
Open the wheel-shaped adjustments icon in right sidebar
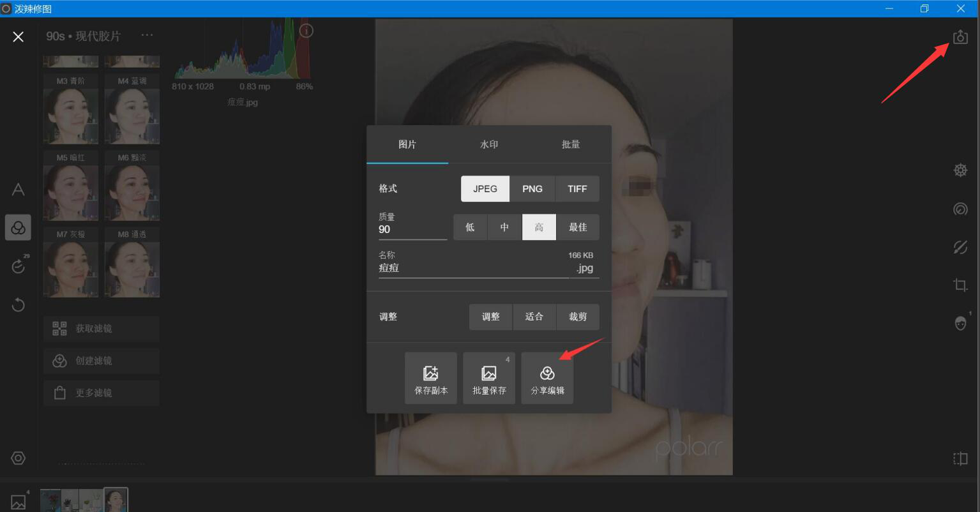960,170
